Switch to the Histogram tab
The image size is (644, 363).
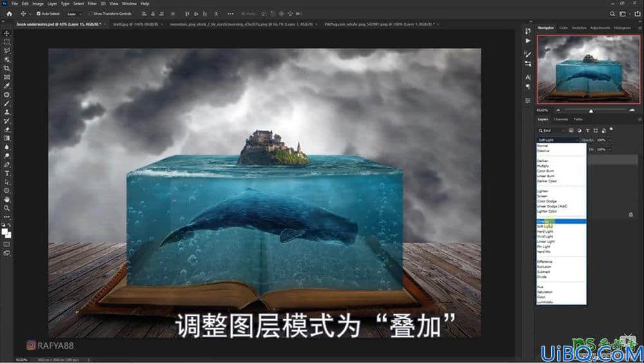622,28
